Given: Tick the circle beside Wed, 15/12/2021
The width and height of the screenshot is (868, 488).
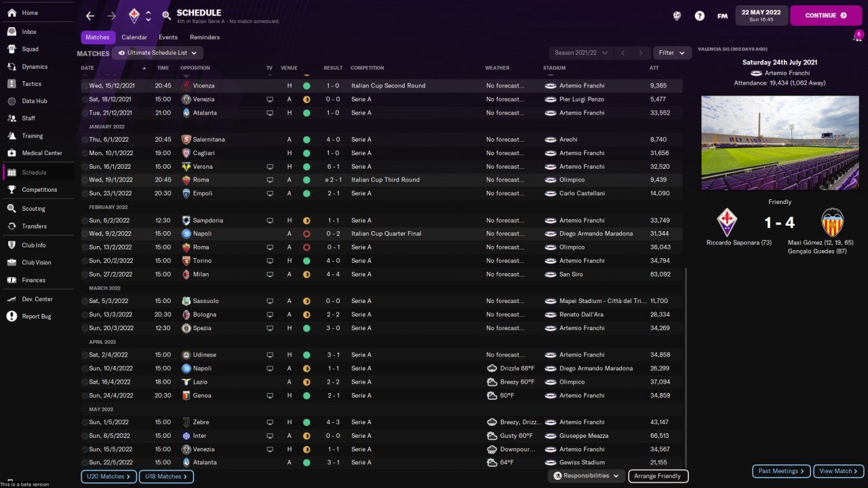Looking at the screenshot, I should 85,86.
